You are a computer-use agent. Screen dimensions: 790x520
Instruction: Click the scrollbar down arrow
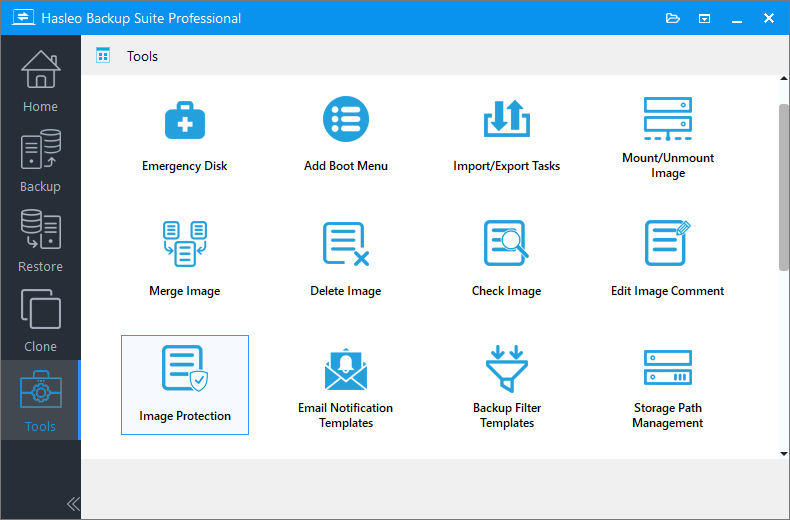(x=783, y=453)
